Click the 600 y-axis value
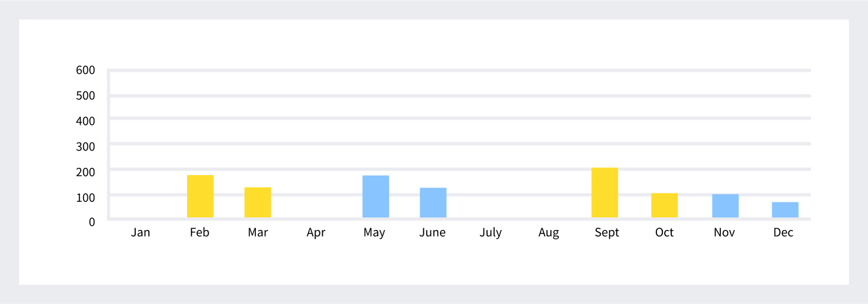Screen dimensions: 868x304 (85, 70)
